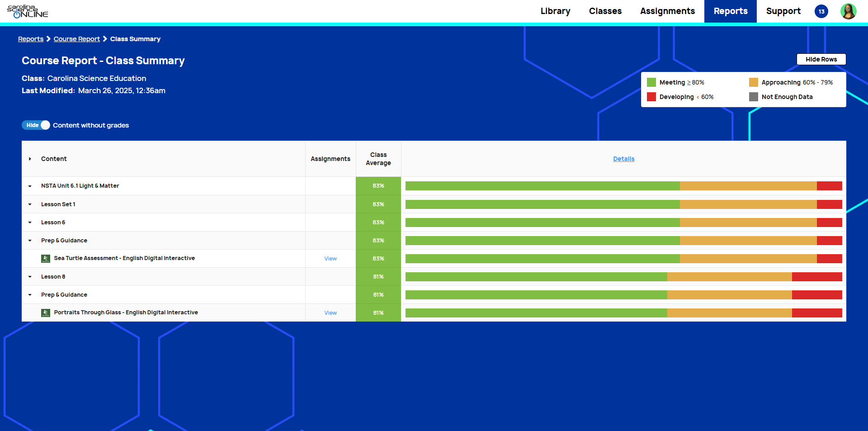Click the Hide Rows button
868x431 pixels.
[821, 59]
